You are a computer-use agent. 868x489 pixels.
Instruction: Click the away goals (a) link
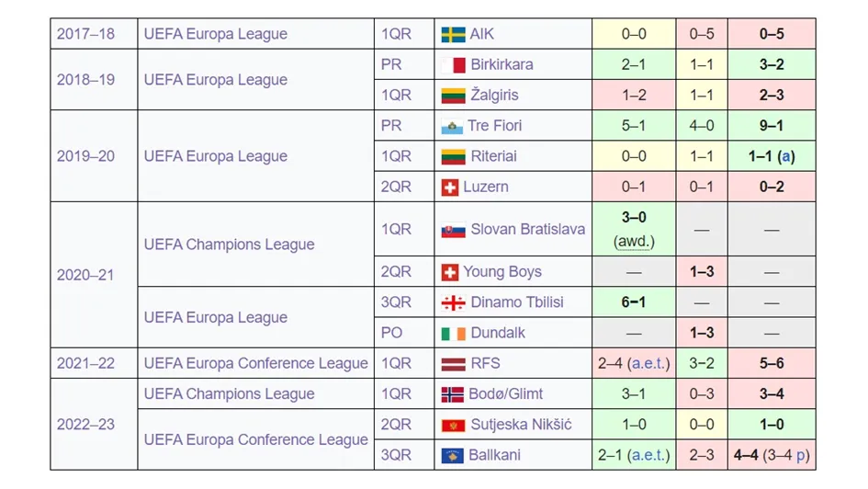point(785,156)
